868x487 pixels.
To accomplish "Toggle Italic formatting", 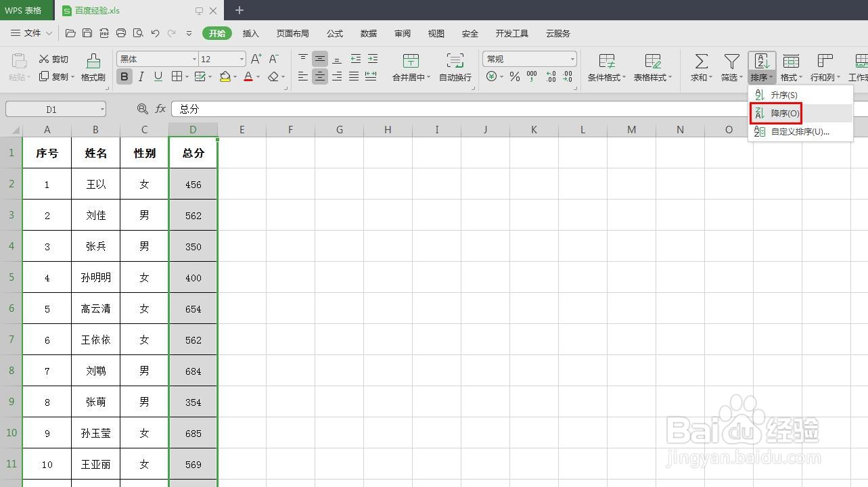I will coord(141,76).
